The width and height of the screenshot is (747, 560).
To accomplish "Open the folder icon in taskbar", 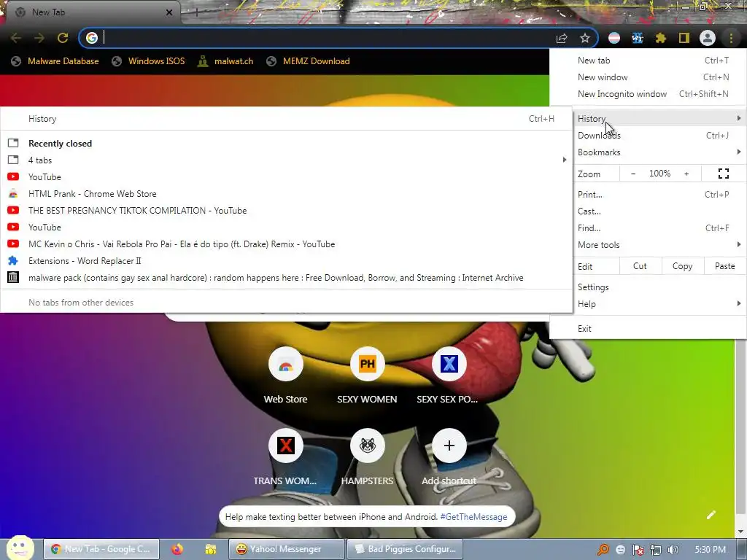I will [210, 549].
